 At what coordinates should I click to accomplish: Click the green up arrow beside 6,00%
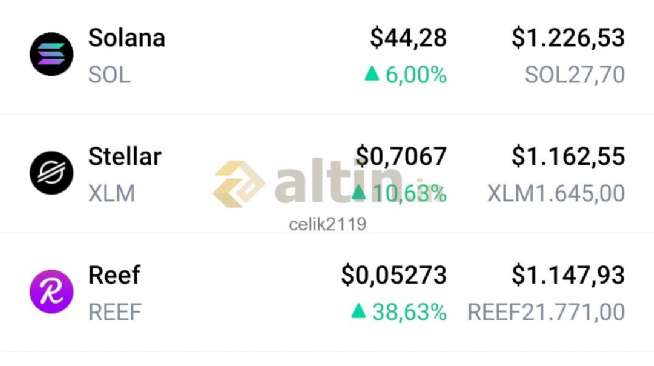372,74
